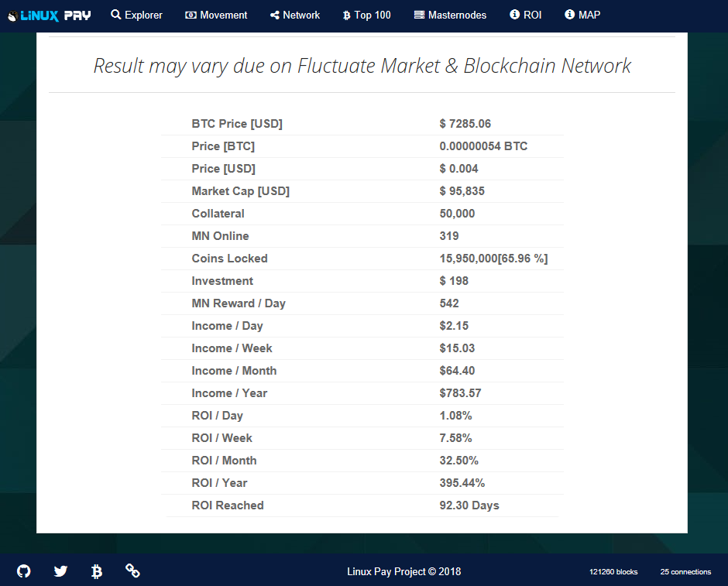
Task: Click the magnifier icon beside Explorer
Action: click(116, 15)
